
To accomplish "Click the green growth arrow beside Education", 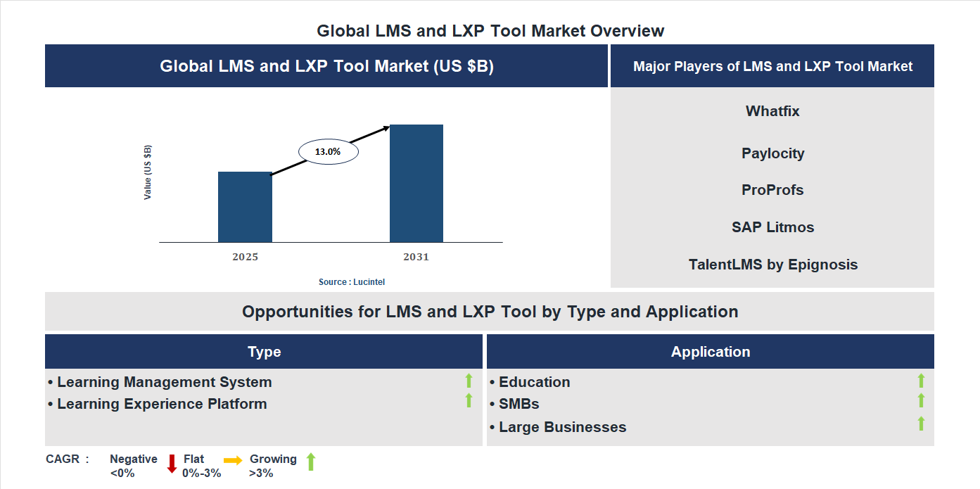I will pos(922,381).
